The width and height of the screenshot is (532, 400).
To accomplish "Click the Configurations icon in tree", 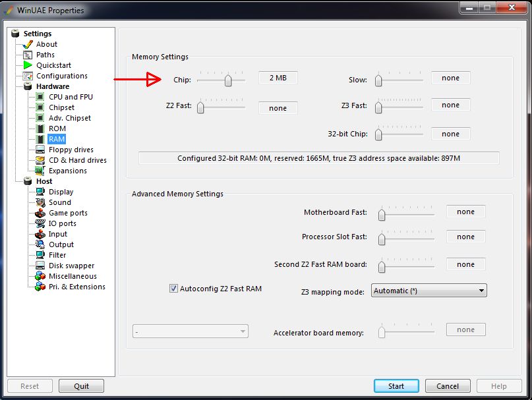I will tap(28, 76).
